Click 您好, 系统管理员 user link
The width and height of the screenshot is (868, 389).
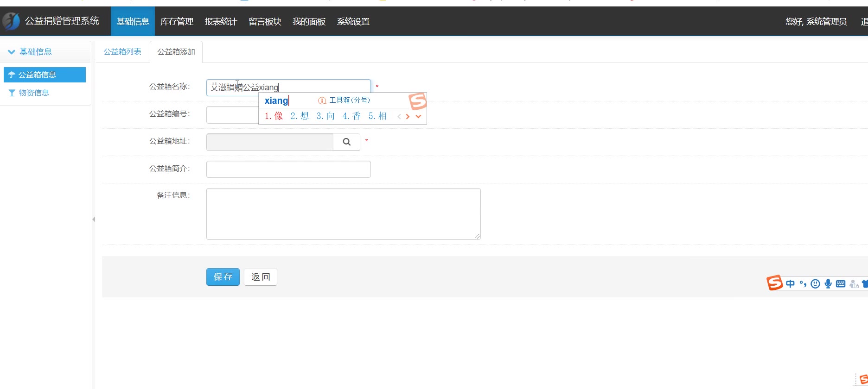(816, 21)
